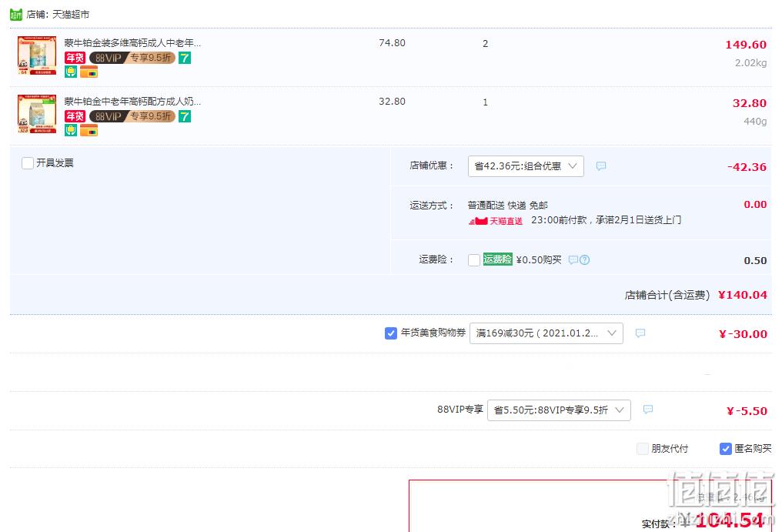Expand the 满169减30元 coupon dropdown

click(x=546, y=333)
